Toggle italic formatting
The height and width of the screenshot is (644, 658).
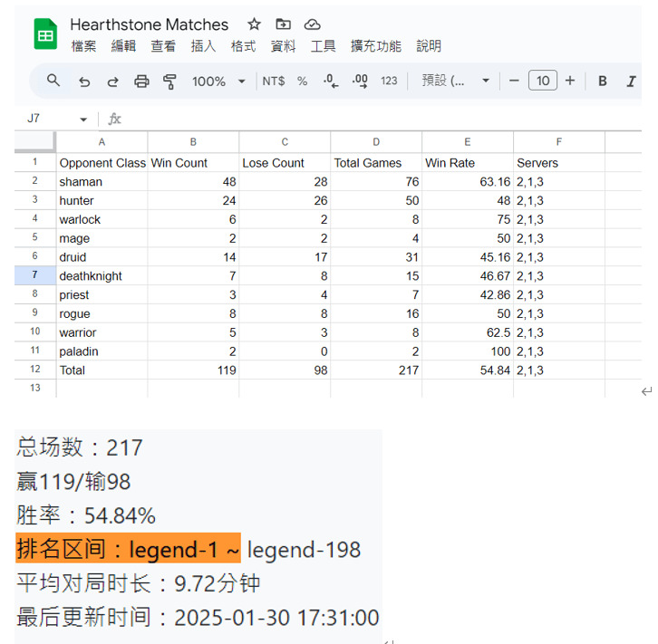[631, 82]
